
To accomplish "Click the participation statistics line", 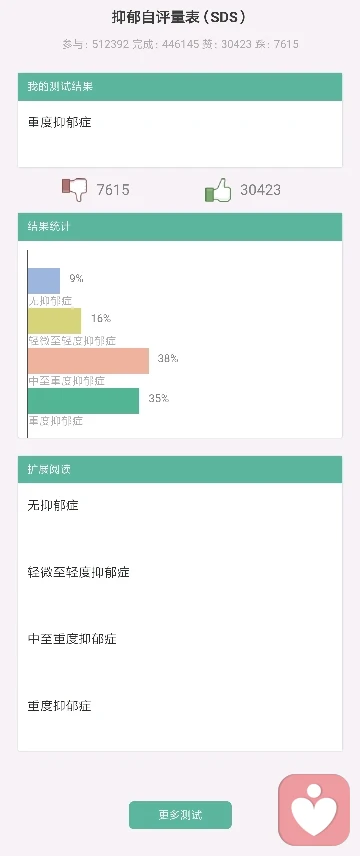I will click(180, 44).
